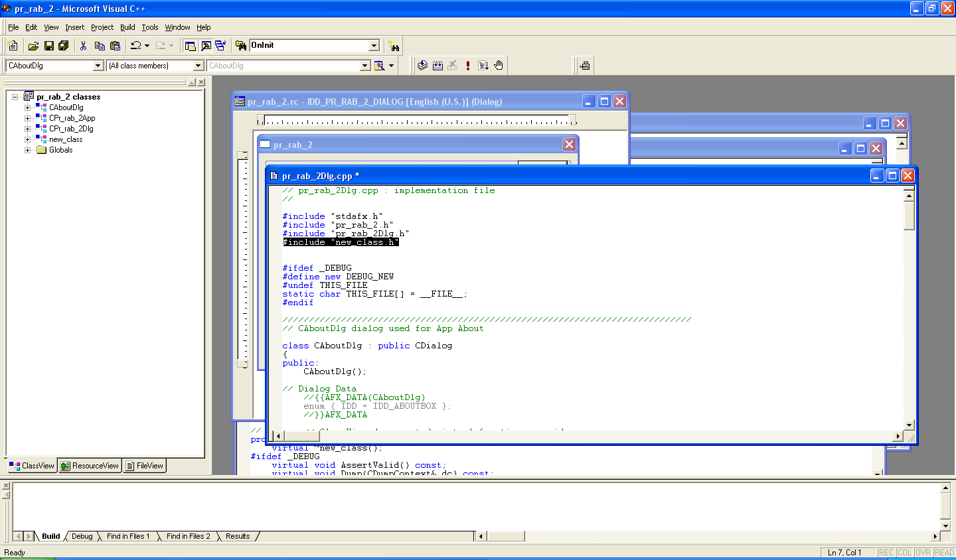956x560 pixels.
Task: Open the Window menu
Action: 177,27
